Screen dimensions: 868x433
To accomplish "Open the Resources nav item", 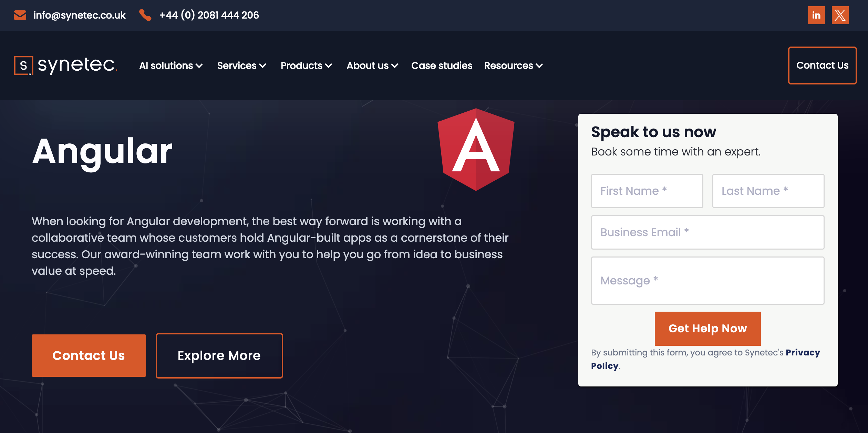I will 508,66.
